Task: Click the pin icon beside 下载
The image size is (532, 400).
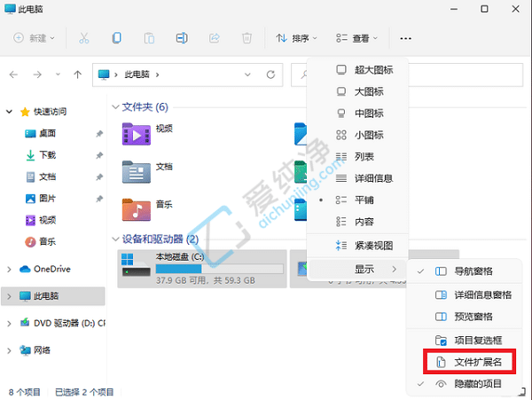Action: (x=99, y=155)
